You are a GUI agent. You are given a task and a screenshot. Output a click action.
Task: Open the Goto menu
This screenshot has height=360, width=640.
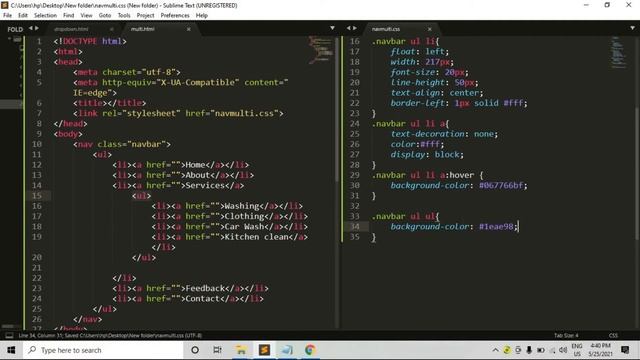(105, 16)
